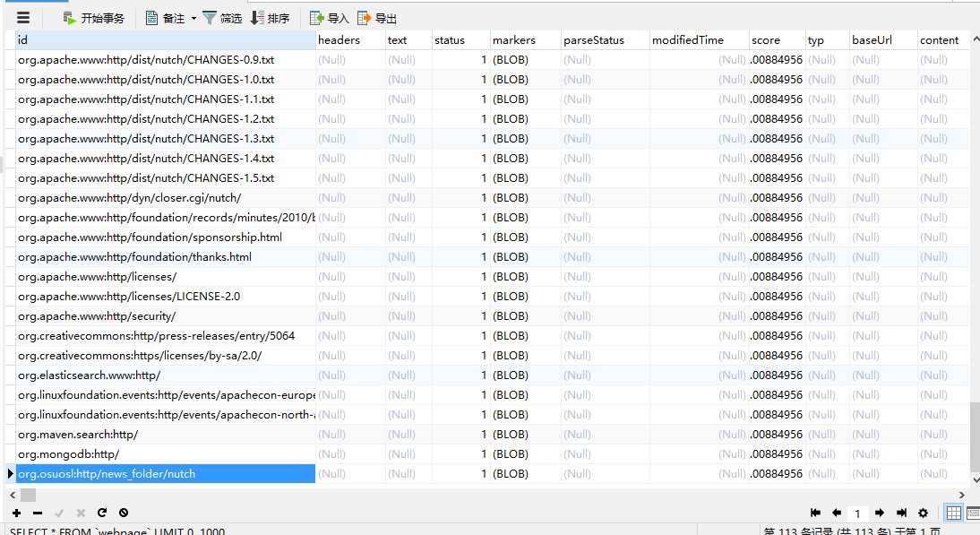Click the modifiedTime column header
This screenshot has height=535, width=980.
click(x=700, y=40)
